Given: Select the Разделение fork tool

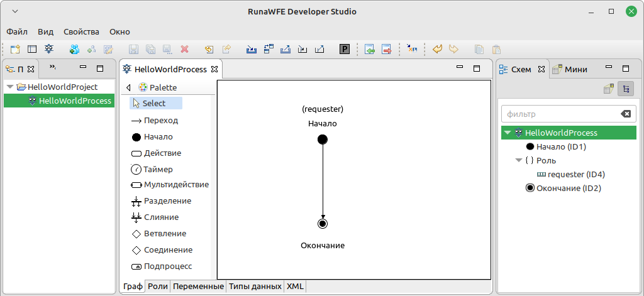Looking at the screenshot, I should coord(161,201).
